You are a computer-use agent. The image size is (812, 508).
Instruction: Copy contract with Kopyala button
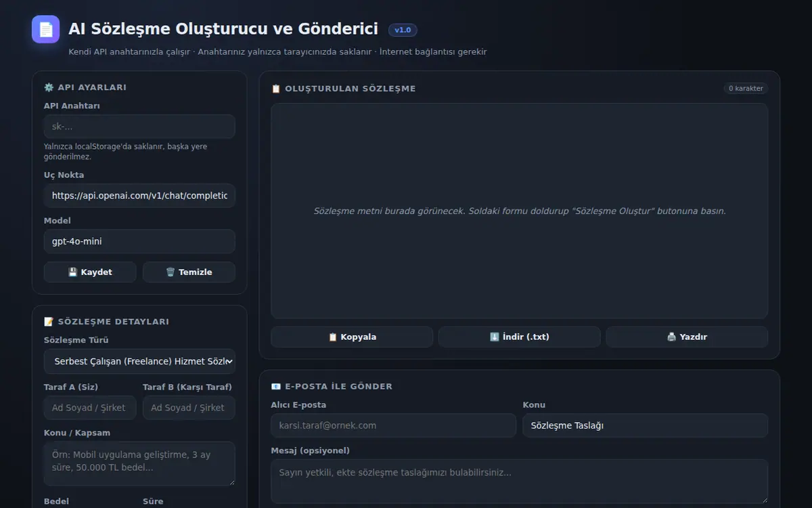pyautogui.click(x=352, y=337)
